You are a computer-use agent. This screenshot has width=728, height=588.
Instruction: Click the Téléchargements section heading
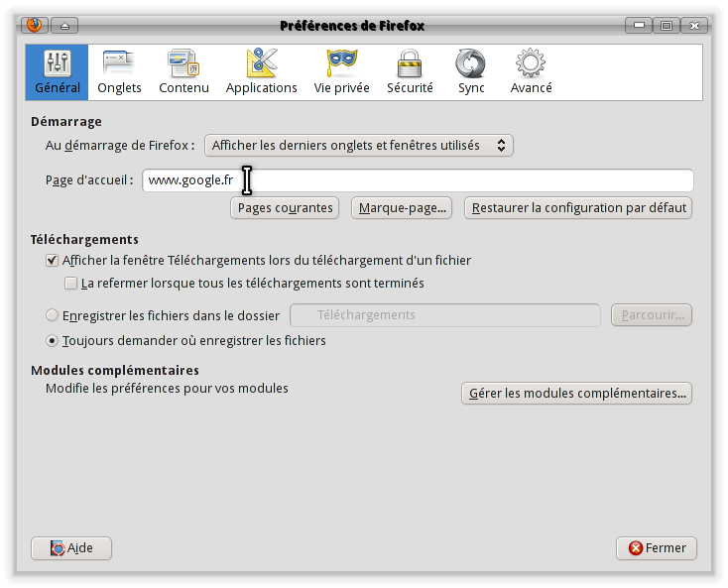pyautogui.click(x=84, y=240)
